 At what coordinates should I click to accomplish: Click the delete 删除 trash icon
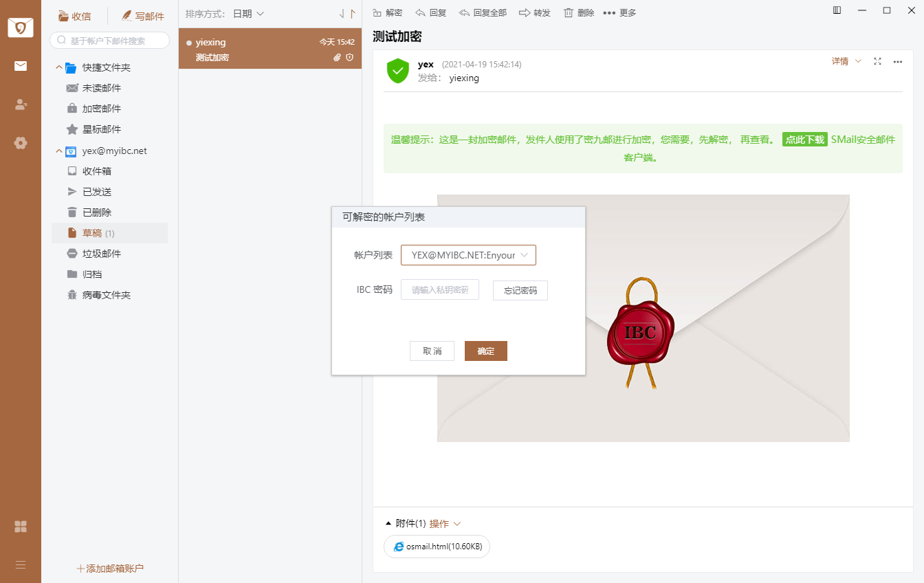point(568,13)
